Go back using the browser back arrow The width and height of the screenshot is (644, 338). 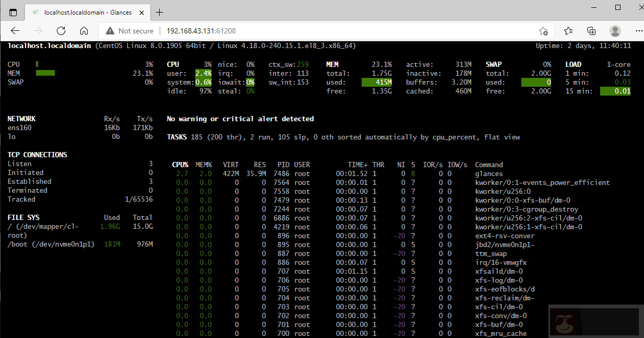15,31
